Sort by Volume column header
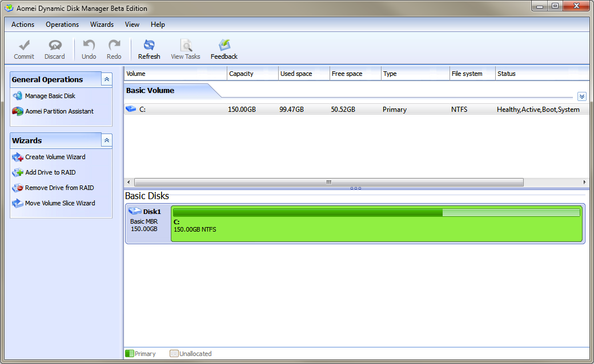Screen dimensions: 594x364 175,74
